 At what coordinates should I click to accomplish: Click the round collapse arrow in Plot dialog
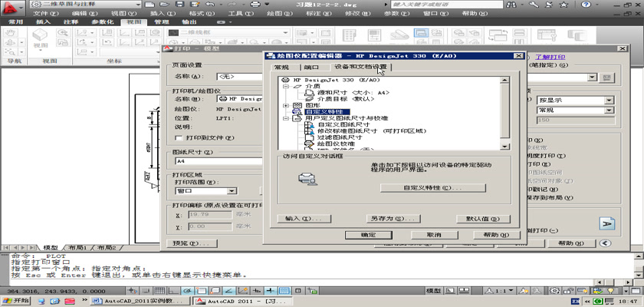point(605,243)
